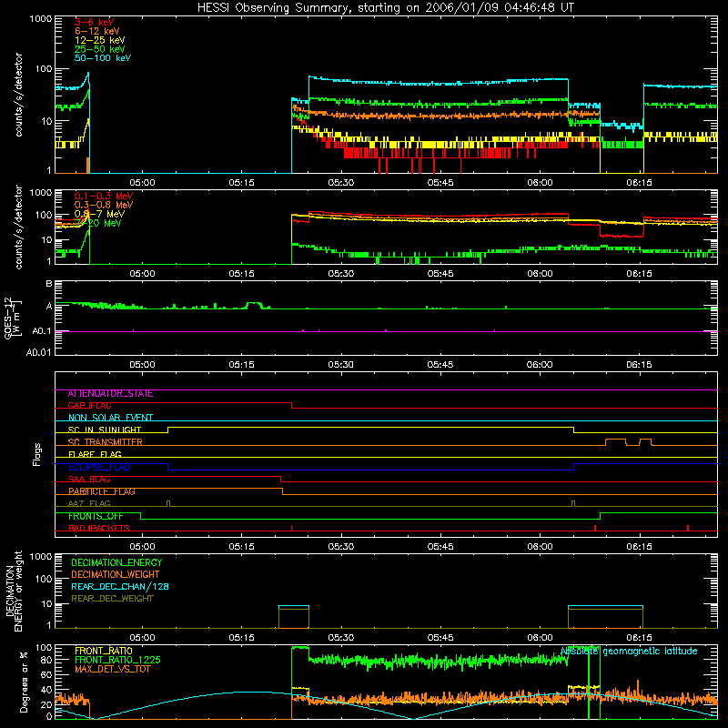The width and height of the screenshot is (728, 728).
Task: Click the 0.3-0.8 MeV legend label
Action: click(x=104, y=205)
